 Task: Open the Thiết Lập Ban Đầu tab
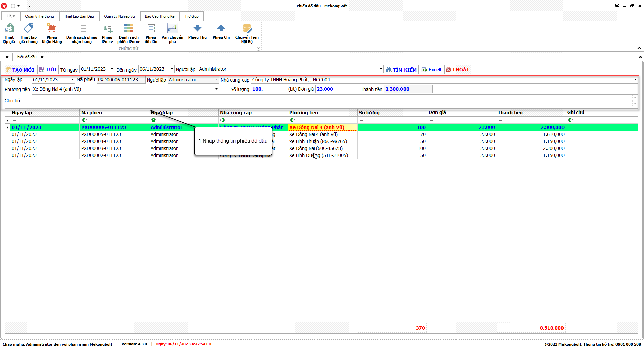(79, 16)
